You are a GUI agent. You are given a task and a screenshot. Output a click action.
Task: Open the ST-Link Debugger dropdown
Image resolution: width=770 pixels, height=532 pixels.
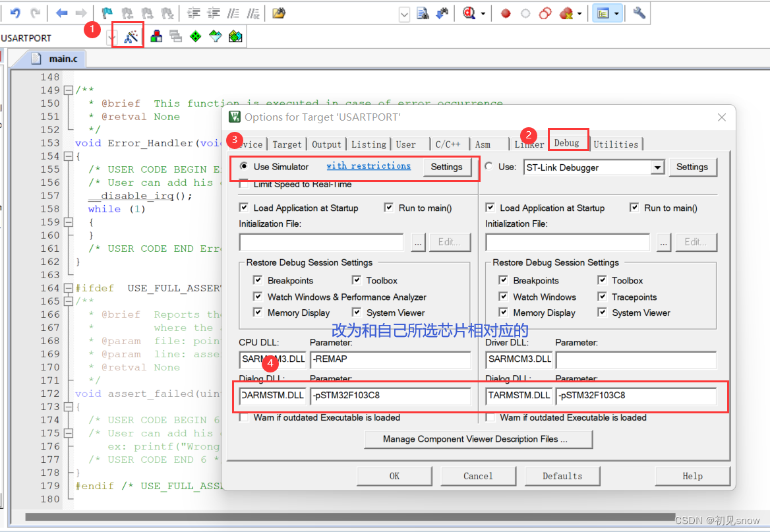pos(657,167)
